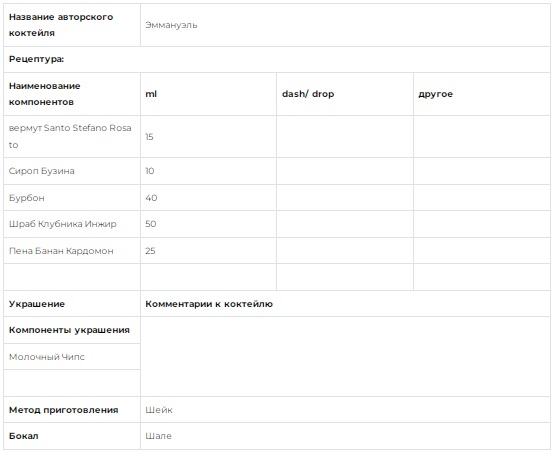Image resolution: width=555 pixels, height=456 pixels.
Task: Click the ml value 15 for vermouth
Action: tap(208, 137)
